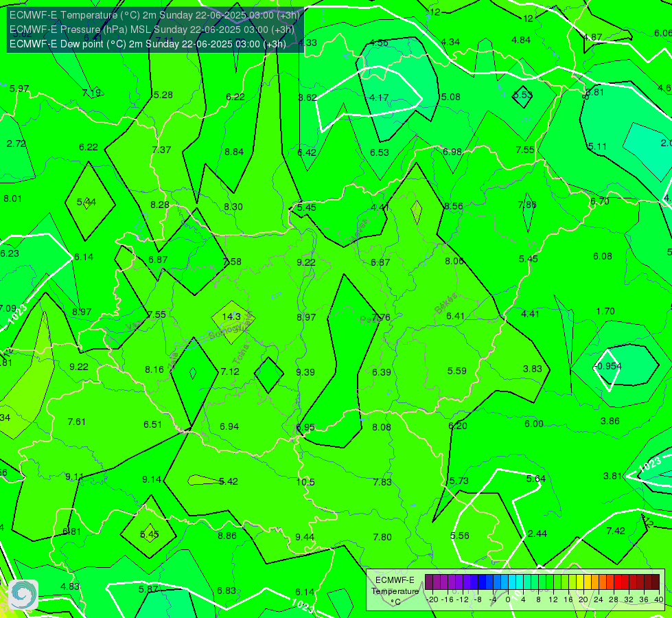Click the 5.28 temperature value
Screen dimensions: 672x618
[163, 95]
